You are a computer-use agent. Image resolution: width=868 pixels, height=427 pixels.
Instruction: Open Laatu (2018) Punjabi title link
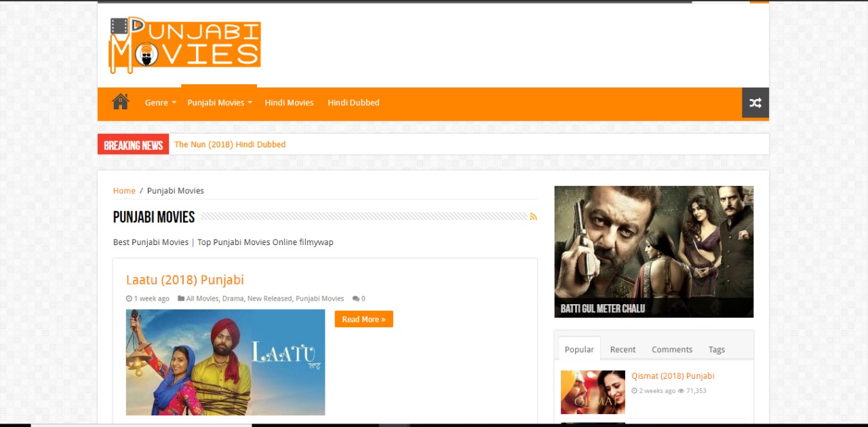coord(184,280)
